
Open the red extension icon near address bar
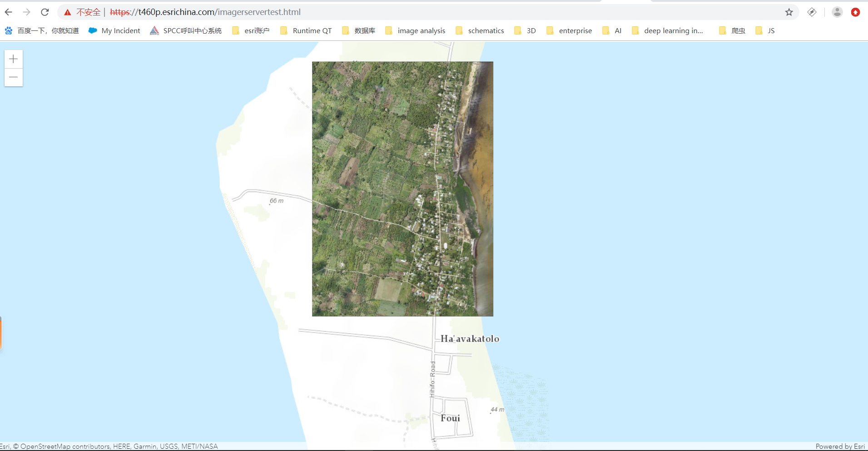[x=856, y=12]
